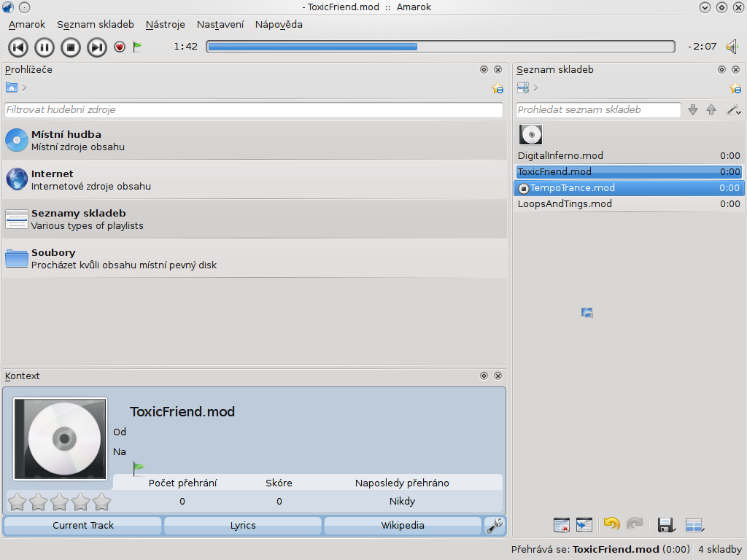
Task: Rate the track one star
Action: (18, 502)
